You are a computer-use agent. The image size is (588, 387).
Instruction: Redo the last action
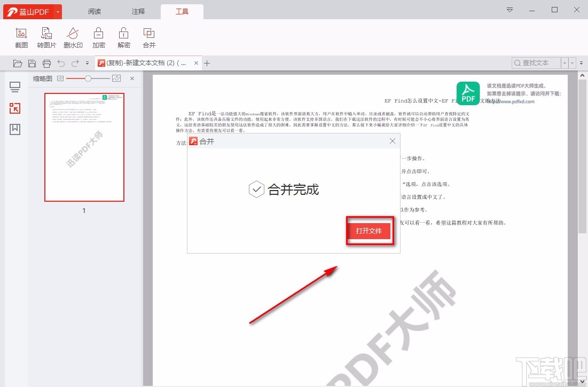(75, 64)
